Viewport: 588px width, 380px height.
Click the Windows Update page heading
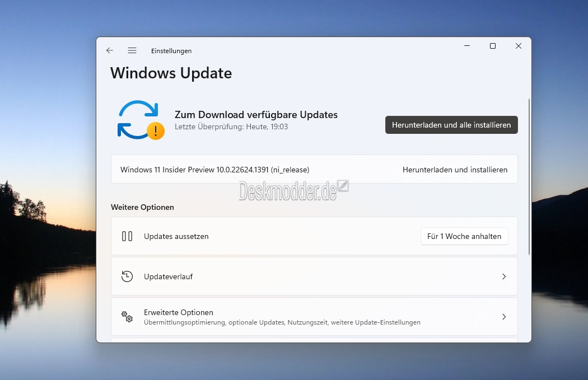pyautogui.click(x=171, y=73)
